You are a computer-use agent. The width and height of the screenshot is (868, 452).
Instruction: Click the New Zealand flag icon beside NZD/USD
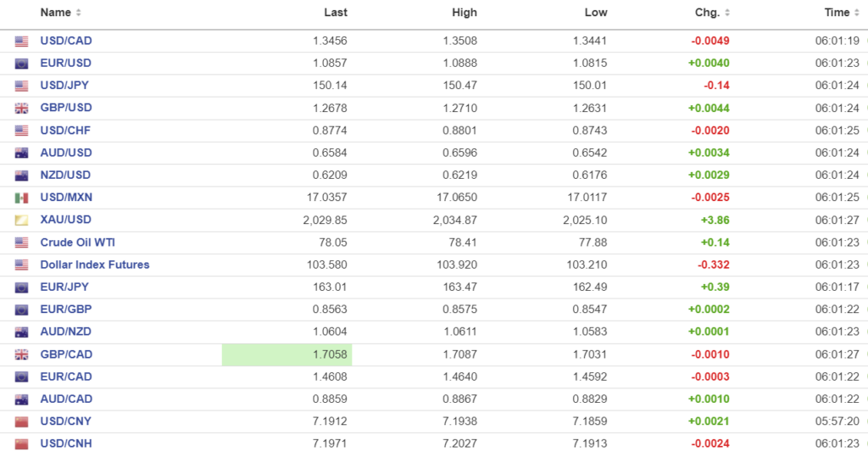pyautogui.click(x=21, y=176)
